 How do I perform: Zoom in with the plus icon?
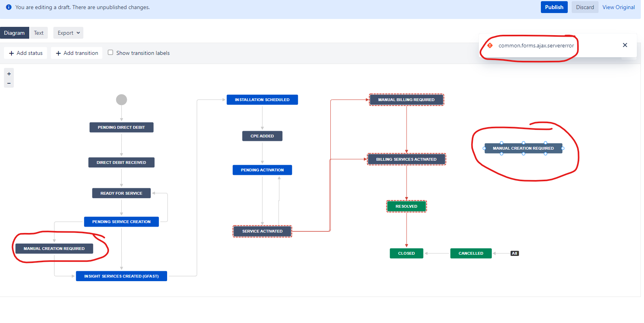pyautogui.click(x=9, y=74)
